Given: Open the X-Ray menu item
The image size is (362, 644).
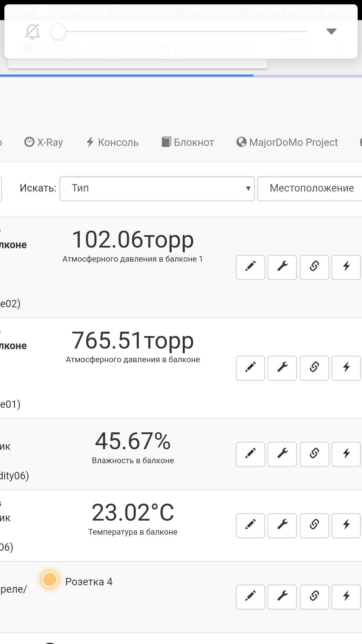Looking at the screenshot, I should pyautogui.click(x=44, y=142).
